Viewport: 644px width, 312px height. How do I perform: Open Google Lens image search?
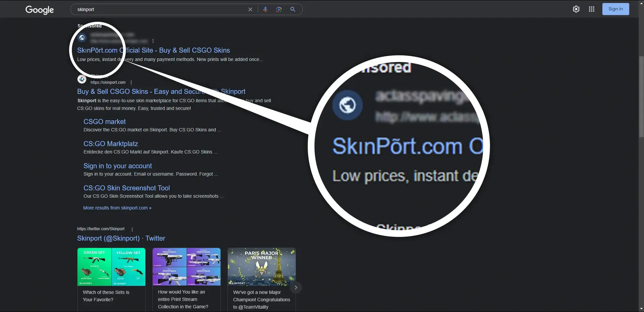point(279,9)
